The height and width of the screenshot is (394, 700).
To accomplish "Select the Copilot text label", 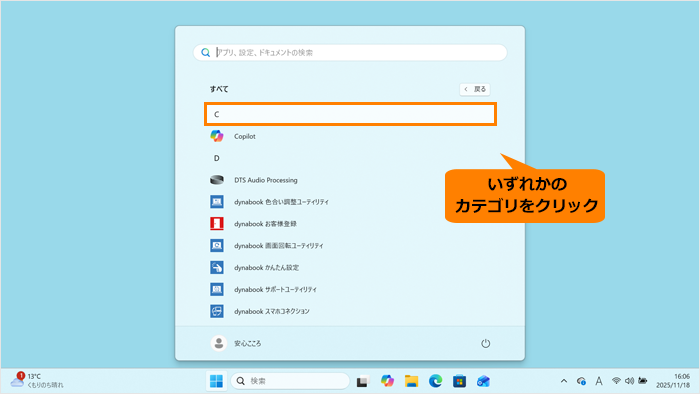I will (x=245, y=137).
